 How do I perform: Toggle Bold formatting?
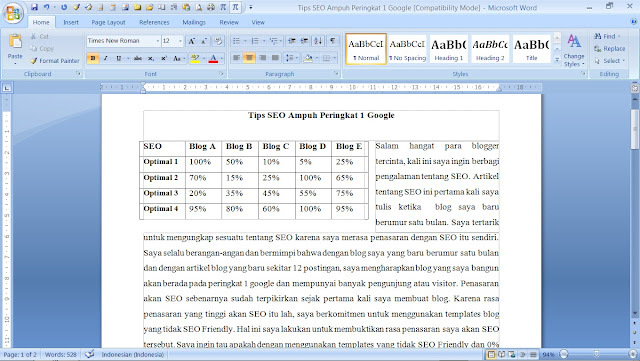(93, 58)
